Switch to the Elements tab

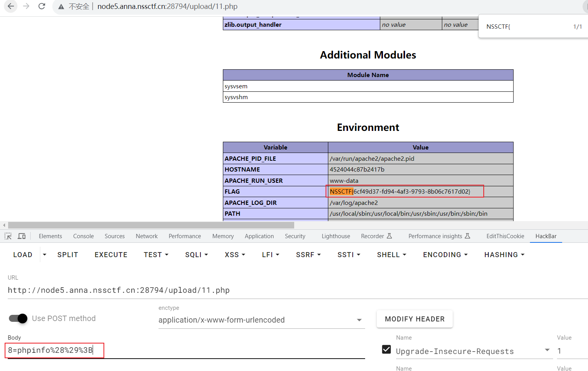click(50, 236)
